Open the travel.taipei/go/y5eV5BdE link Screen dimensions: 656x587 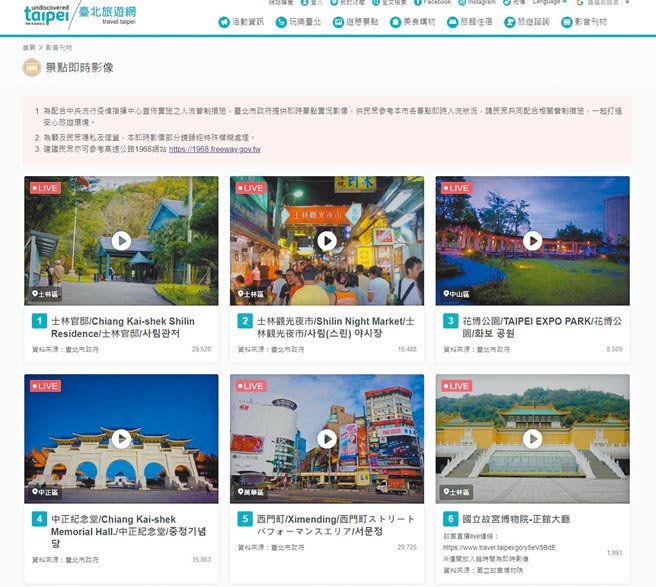tap(499, 547)
